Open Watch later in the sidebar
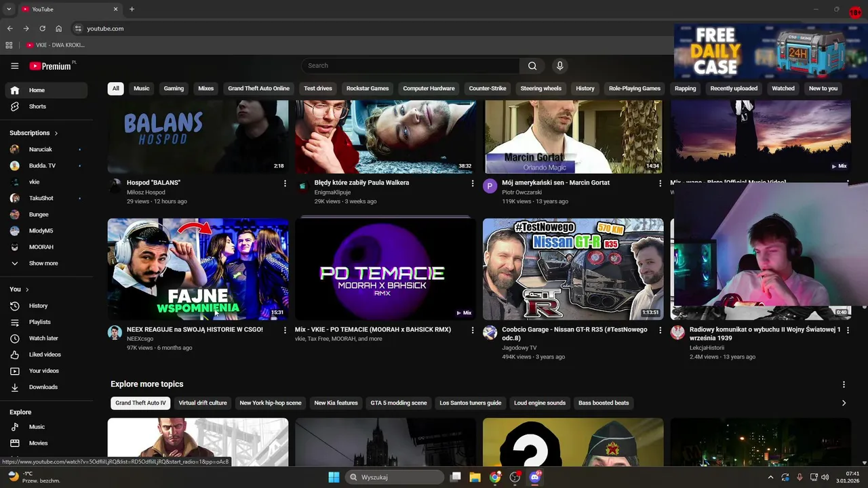The image size is (868, 488). click(x=46, y=338)
